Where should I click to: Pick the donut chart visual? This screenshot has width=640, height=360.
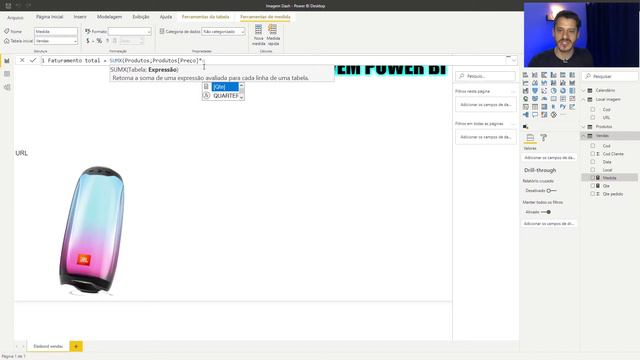(x=563, y=91)
